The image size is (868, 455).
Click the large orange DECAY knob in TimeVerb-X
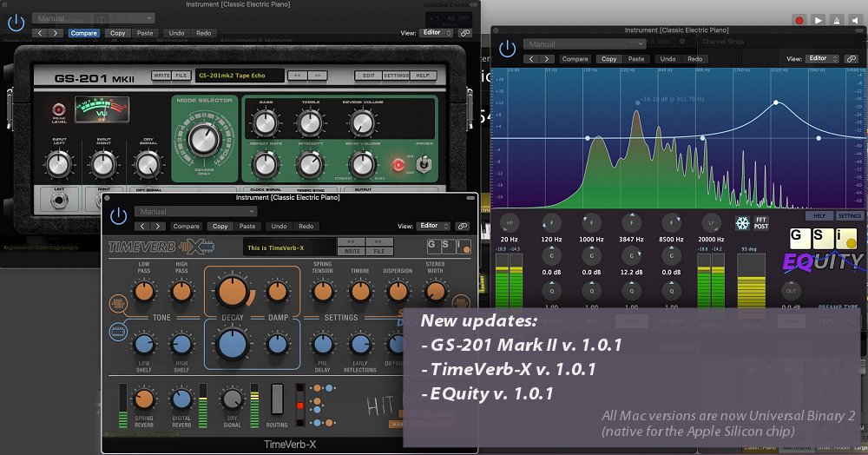point(233,292)
